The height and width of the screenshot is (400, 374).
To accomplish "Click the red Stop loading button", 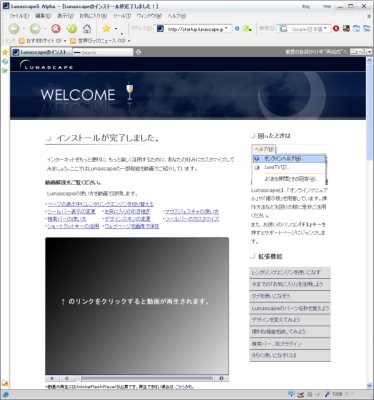I will 56,29.
